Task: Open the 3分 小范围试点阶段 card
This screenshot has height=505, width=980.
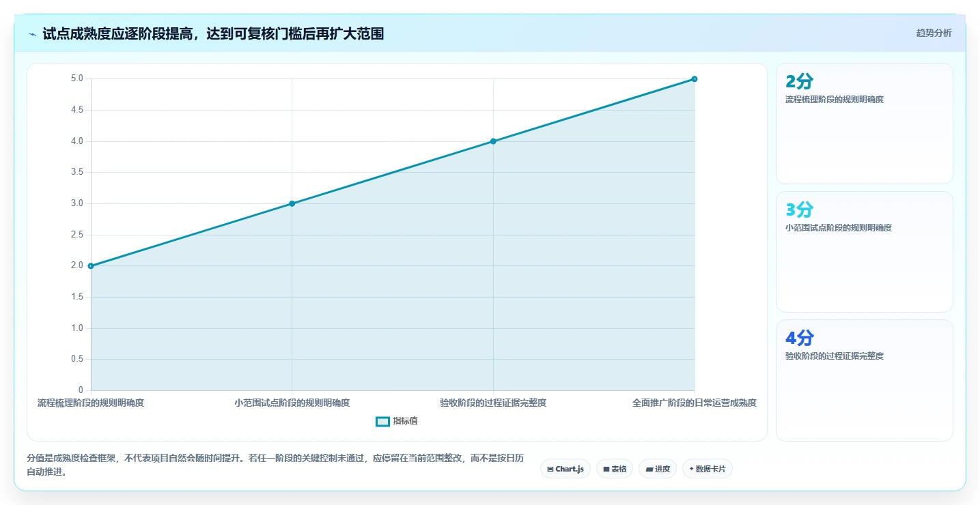Action: [864, 252]
